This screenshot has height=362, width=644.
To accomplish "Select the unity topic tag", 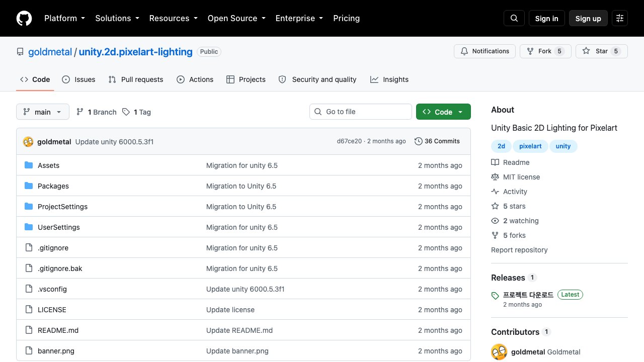I will coord(563,146).
